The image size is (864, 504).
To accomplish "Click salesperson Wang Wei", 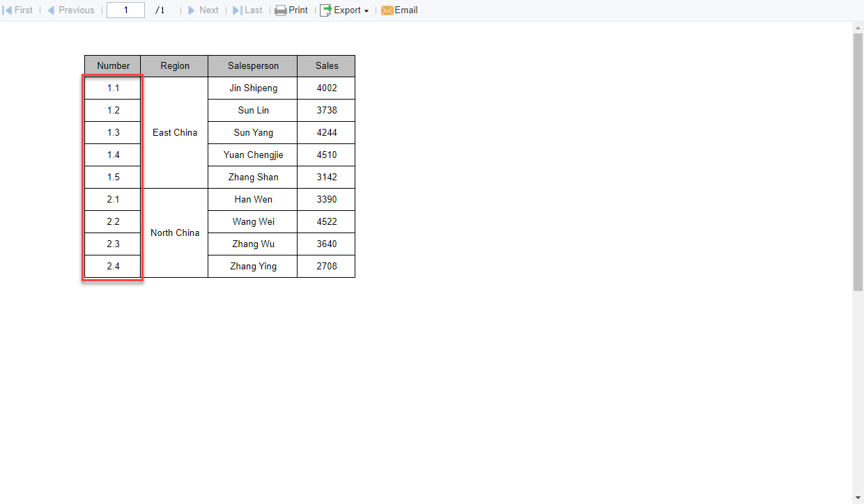I will click(253, 222).
